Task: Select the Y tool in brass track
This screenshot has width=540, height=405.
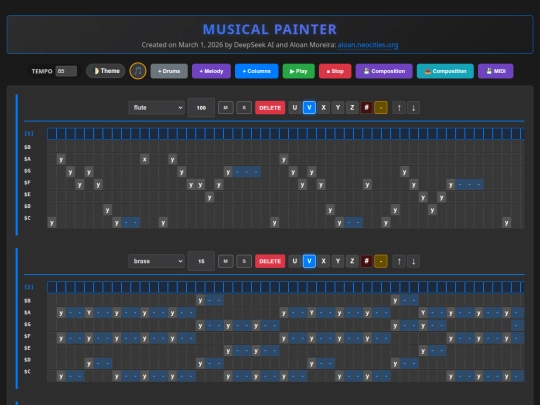Action: pos(338,261)
